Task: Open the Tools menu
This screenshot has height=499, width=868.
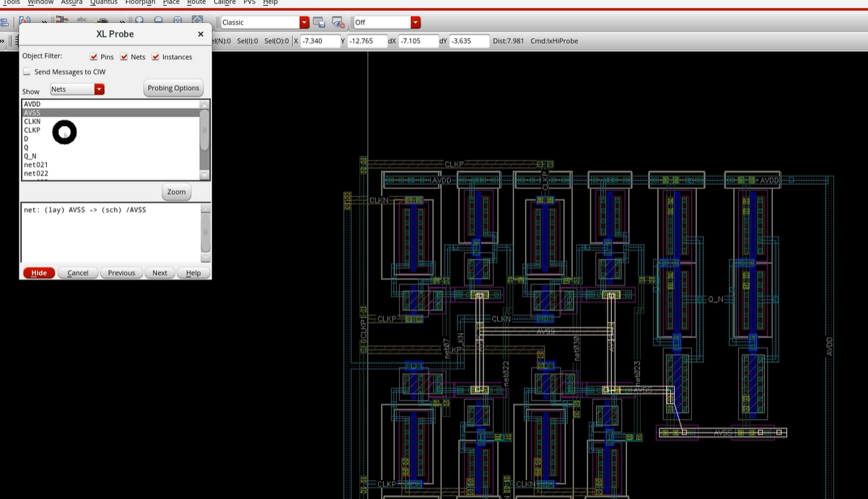Action: 12,3
